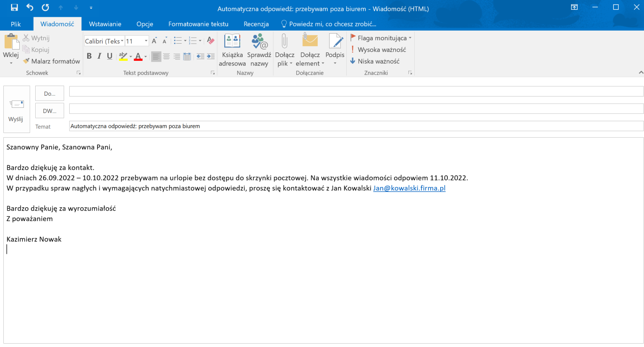Click the undo arrow in title bar
This screenshot has width=644, height=347.
pos(30,8)
